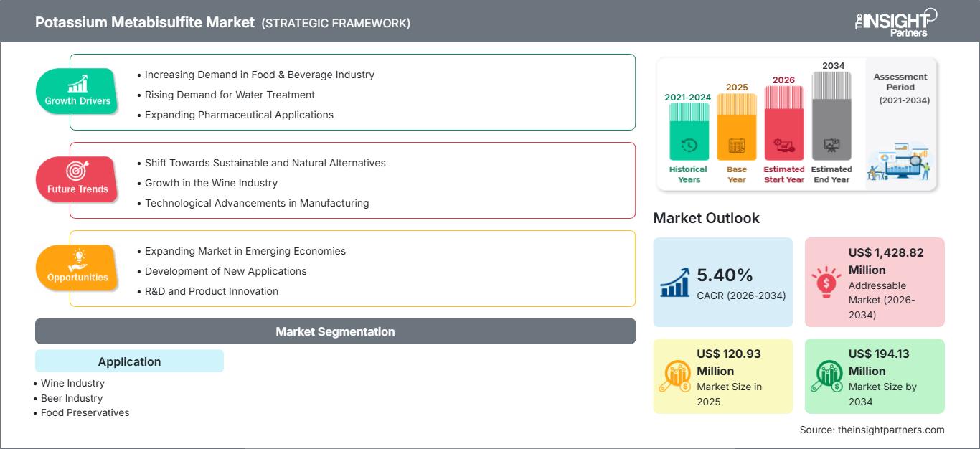Click the Historical Years clock icon
980x449 pixels.
pos(689,145)
